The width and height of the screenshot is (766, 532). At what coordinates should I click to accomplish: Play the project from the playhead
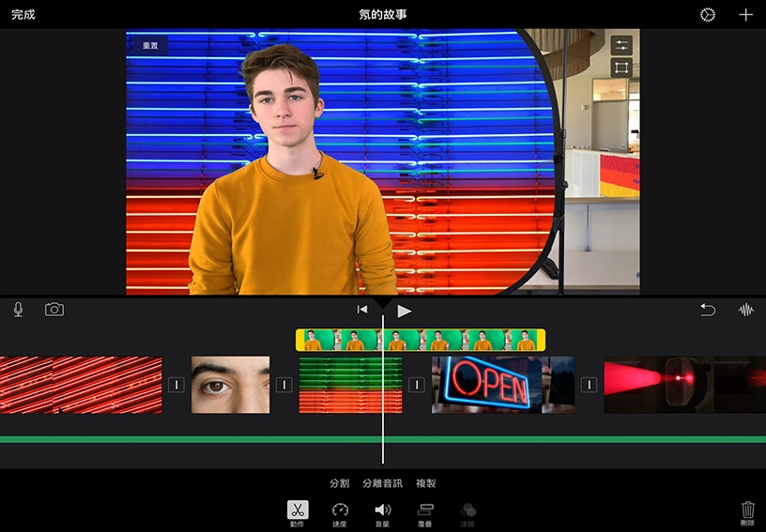pyautogui.click(x=404, y=311)
